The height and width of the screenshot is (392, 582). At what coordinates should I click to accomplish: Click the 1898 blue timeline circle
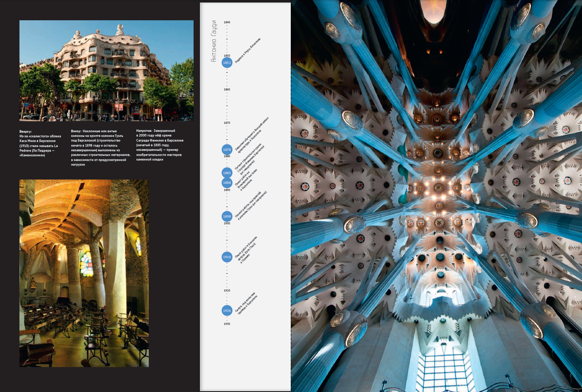227,216
